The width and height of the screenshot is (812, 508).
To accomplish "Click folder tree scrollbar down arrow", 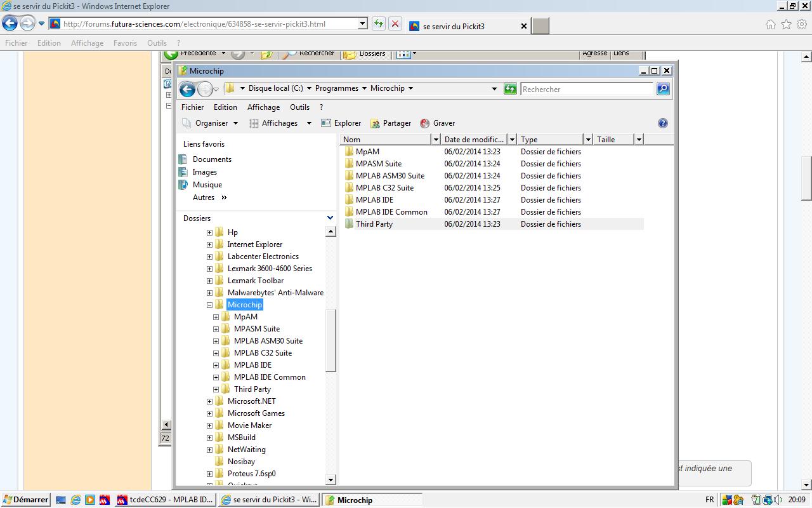I will pyautogui.click(x=331, y=480).
